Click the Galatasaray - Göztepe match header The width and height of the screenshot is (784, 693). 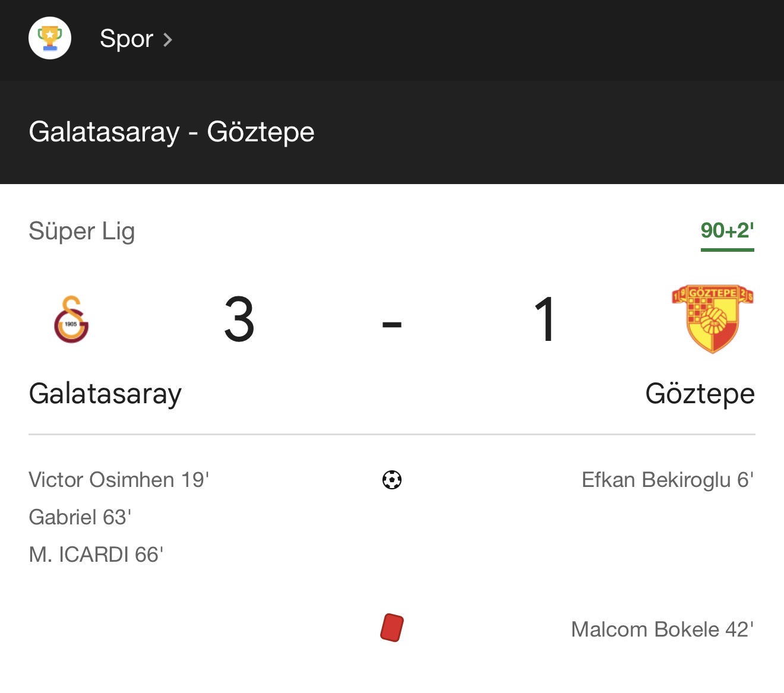pyautogui.click(x=172, y=132)
